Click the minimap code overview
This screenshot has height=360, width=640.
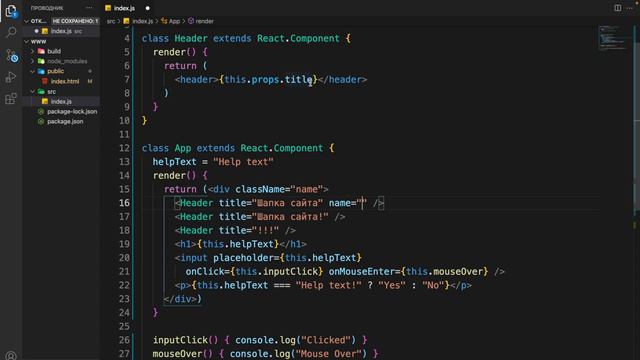point(612,38)
